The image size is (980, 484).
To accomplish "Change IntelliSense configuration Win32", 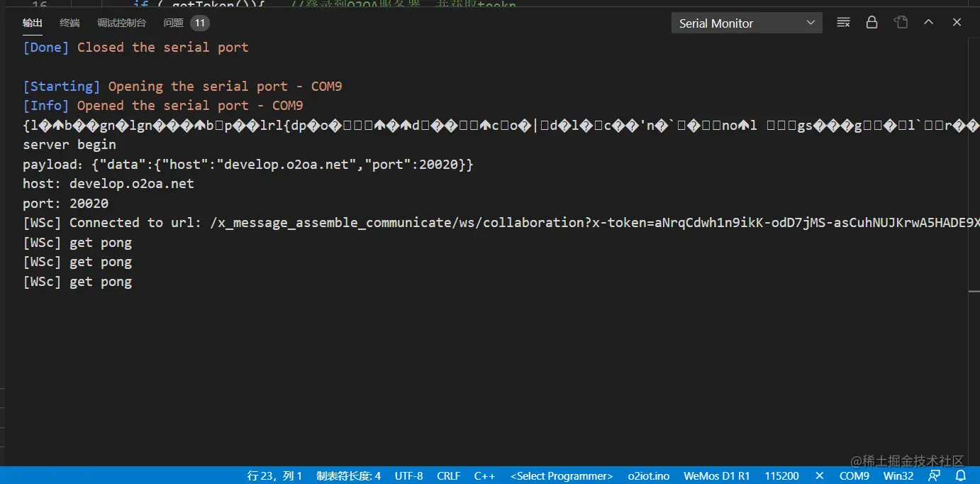I will (898, 476).
